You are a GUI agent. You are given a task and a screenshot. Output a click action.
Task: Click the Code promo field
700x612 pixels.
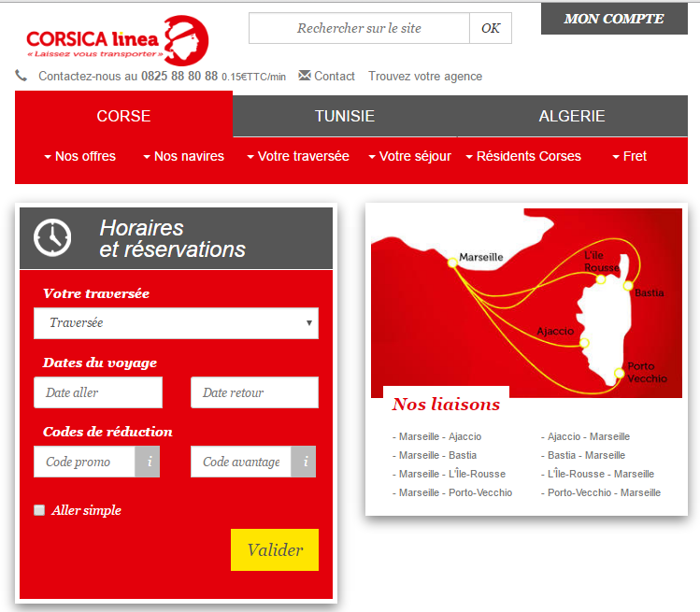(x=84, y=462)
